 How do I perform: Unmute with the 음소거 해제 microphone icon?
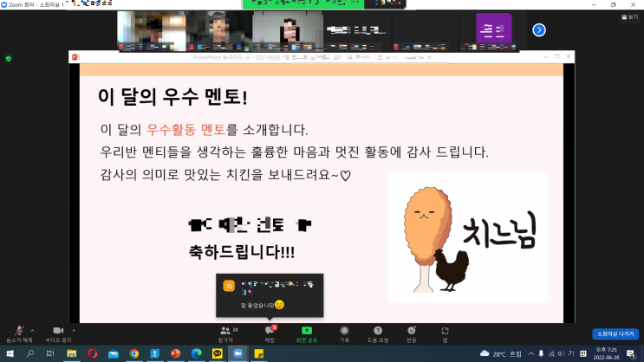pos(19,334)
